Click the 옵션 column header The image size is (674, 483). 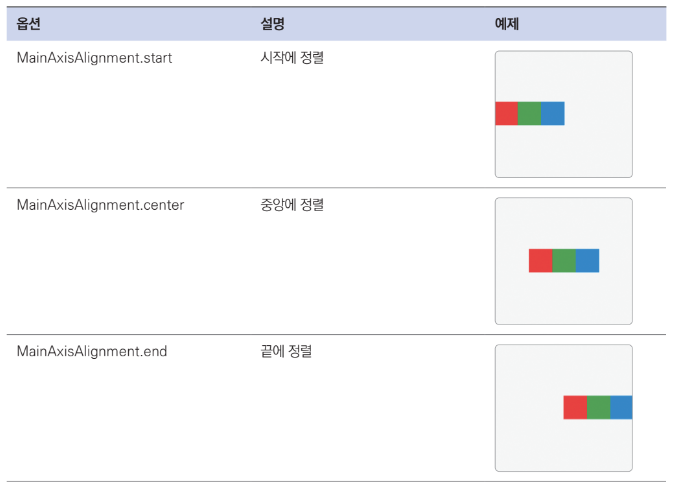[x=28, y=24]
